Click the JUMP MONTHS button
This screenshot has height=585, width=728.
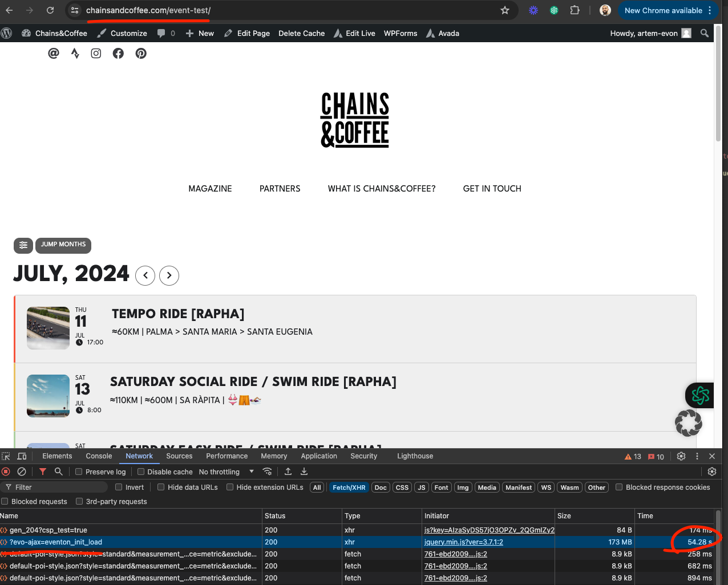pos(63,245)
